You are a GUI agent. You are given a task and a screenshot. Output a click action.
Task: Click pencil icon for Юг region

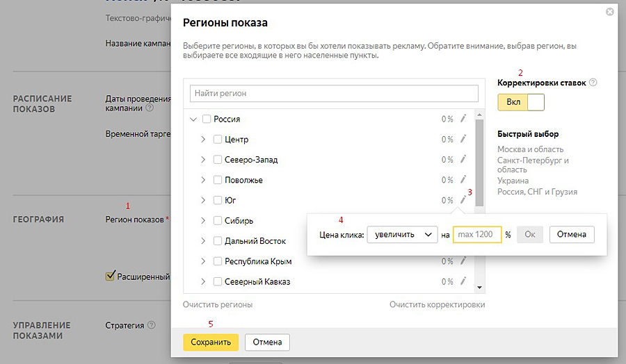[x=464, y=199]
